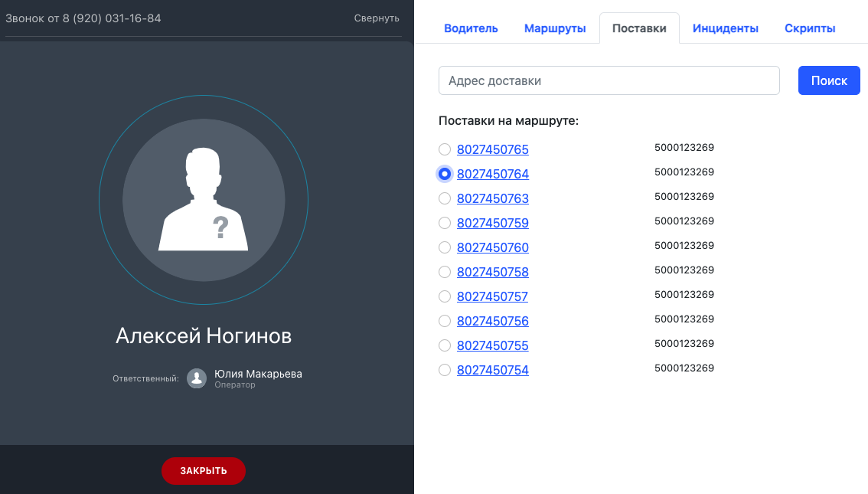Switch to the Водитель tab
This screenshot has height=494, width=868.
471,28
